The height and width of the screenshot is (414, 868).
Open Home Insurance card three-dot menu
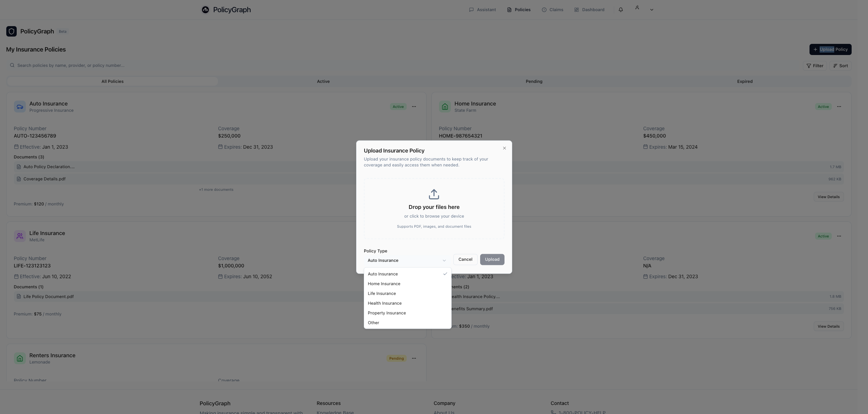pyautogui.click(x=839, y=107)
